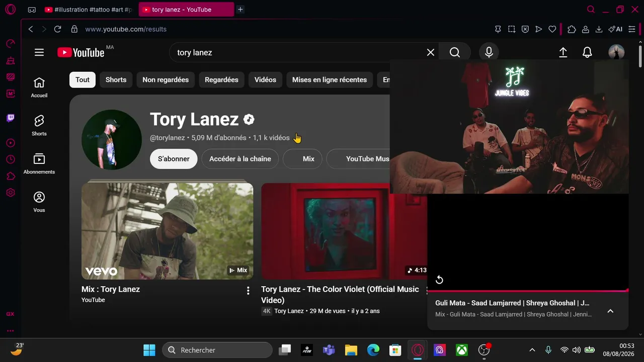Click Accéder à la chaîne

pyautogui.click(x=240, y=159)
